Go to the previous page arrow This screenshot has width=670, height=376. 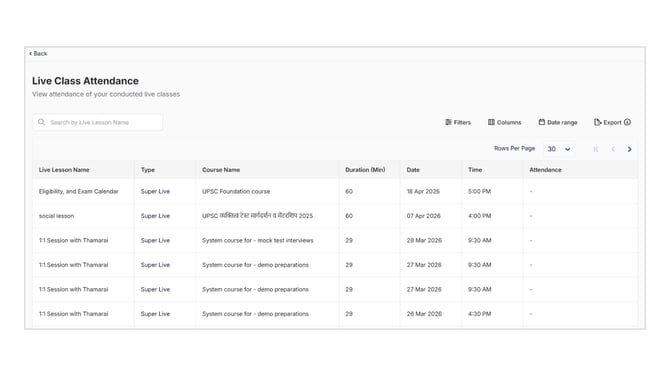pos(613,149)
